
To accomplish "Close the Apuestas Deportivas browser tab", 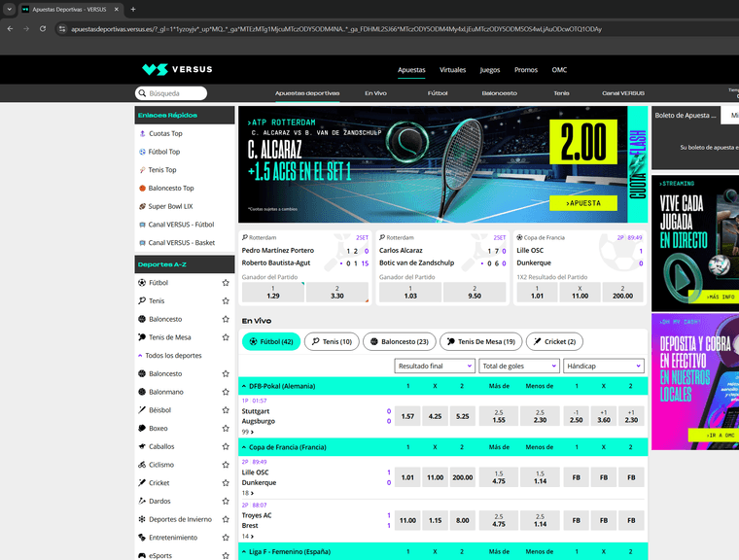I will tap(117, 9).
